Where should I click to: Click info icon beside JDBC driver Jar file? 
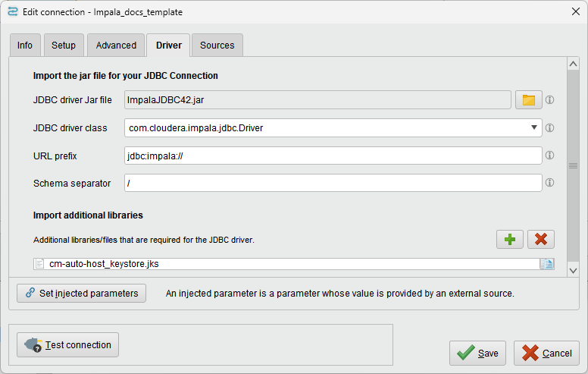pos(550,100)
